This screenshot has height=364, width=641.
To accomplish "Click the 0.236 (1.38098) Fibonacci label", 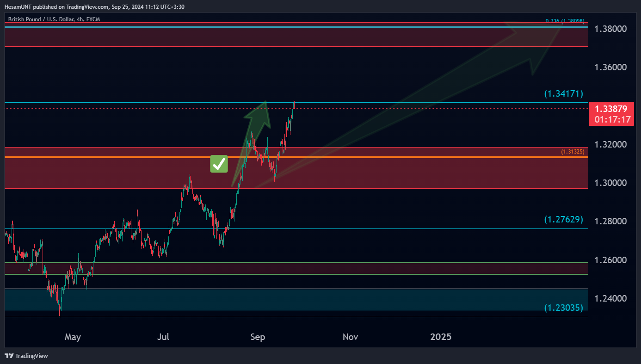I will point(565,21).
